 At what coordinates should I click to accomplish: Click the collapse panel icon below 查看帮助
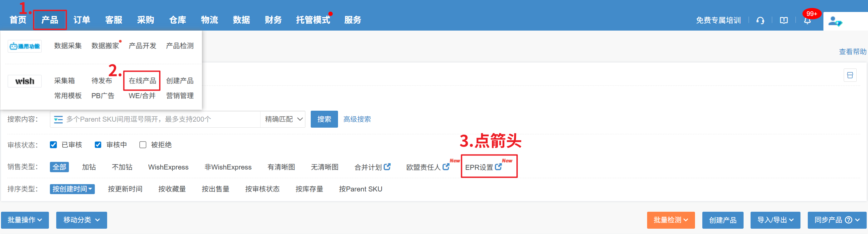(850, 75)
